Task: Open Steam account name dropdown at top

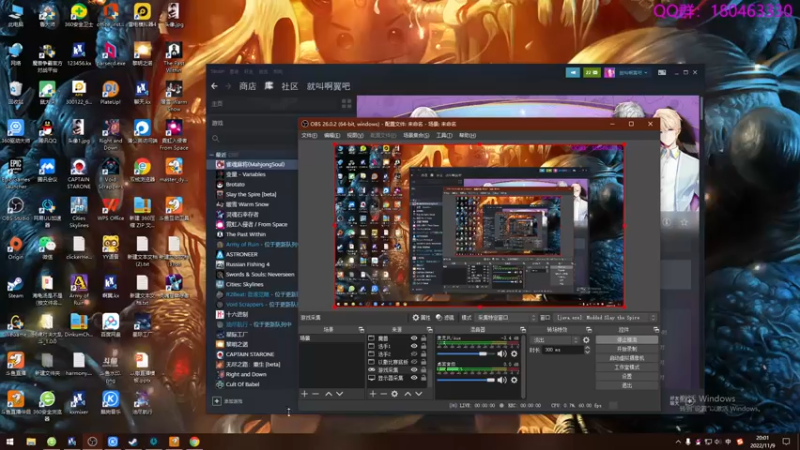Action: tap(633, 73)
